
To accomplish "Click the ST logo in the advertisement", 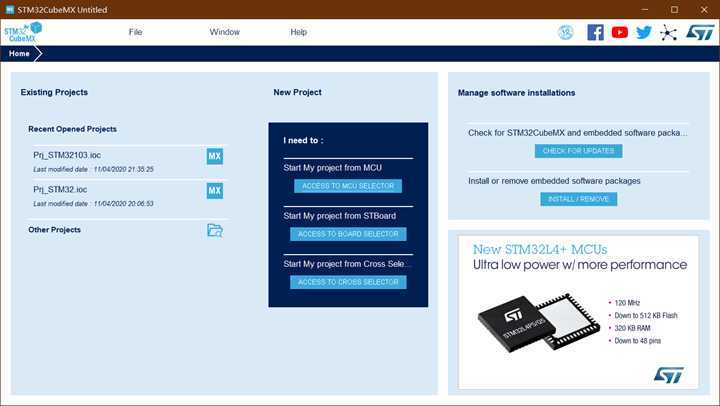I will pos(669,375).
